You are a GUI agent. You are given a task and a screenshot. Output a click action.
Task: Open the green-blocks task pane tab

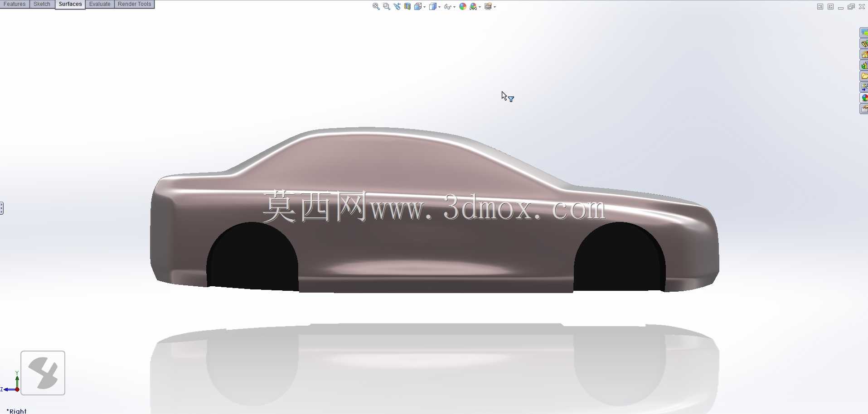(x=864, y=65)
